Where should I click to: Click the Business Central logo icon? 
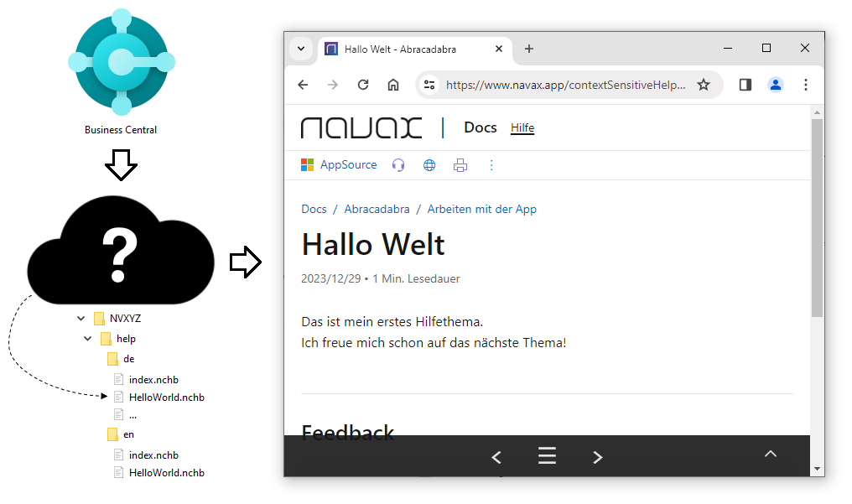point(121,62)
